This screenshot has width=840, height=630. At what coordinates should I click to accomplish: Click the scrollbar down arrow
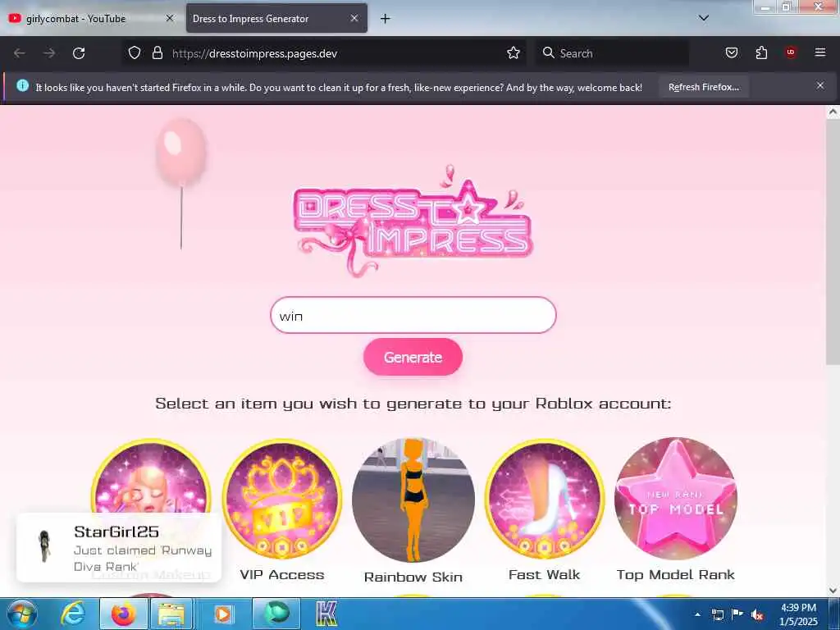coord(832,591)
